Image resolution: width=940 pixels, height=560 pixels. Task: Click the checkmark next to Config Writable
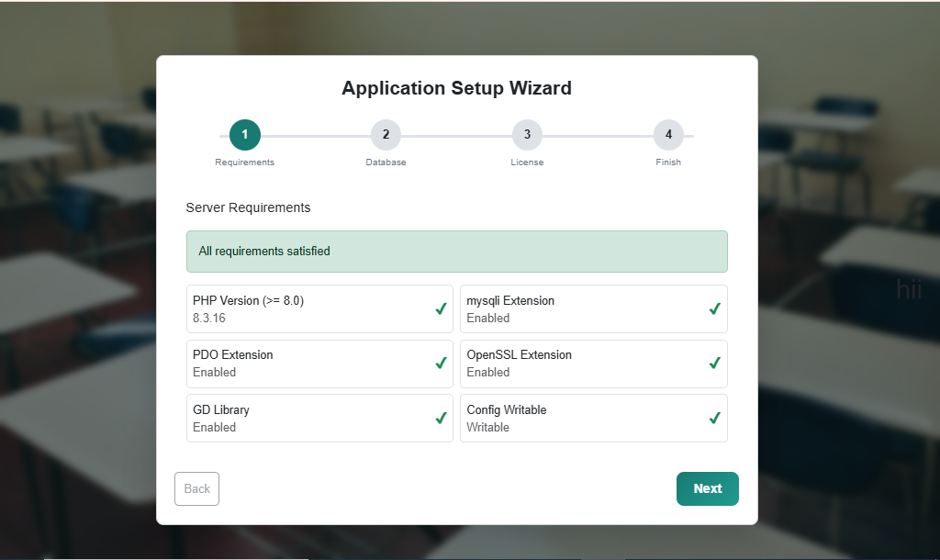click(x=715, y=418)
